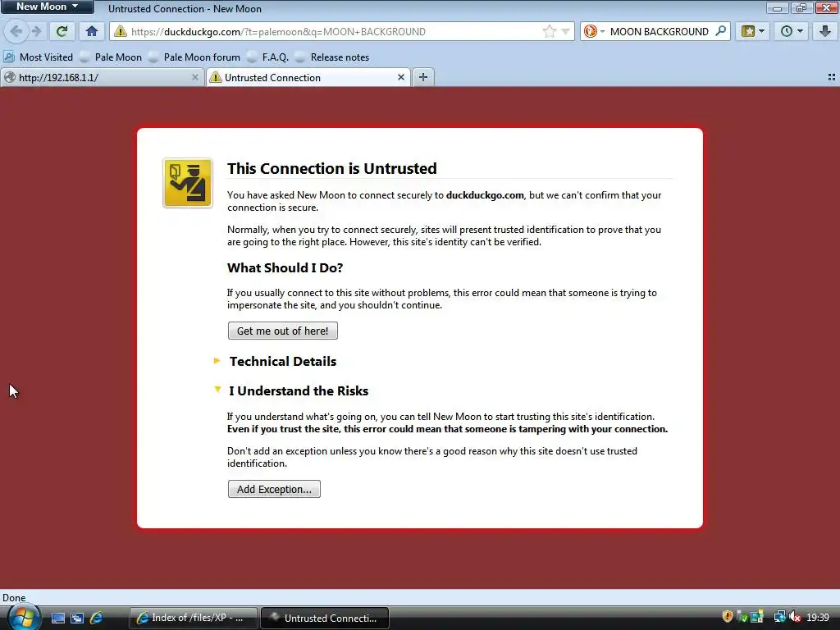Switch to the http://192.168.1.1/ tab

coord(102,78)
